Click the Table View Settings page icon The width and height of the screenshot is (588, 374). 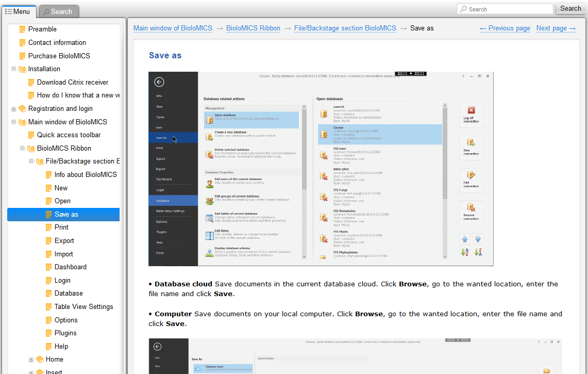49,307
